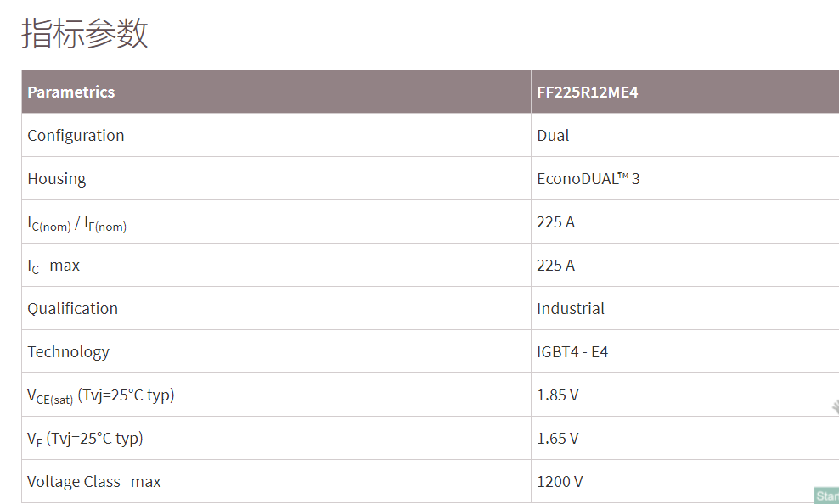
Task: Click the IGBT4 - E4 technology value
Action: [572, 352]
